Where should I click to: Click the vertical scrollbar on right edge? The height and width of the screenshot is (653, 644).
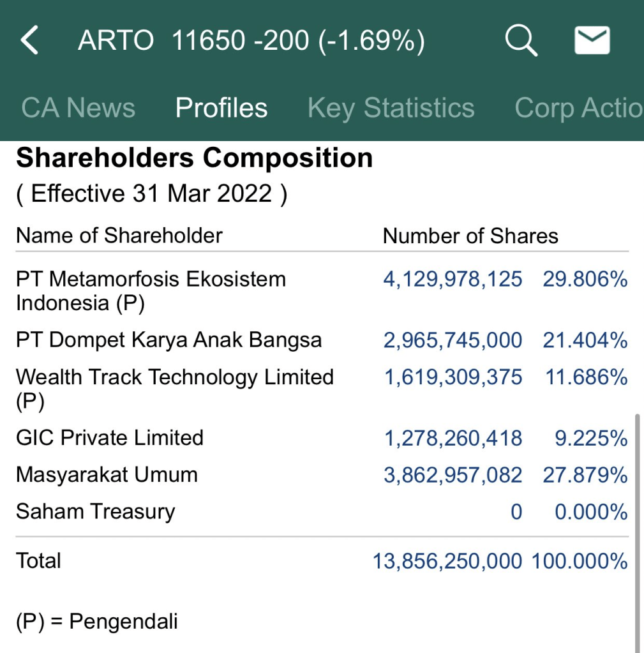[636, 530]
